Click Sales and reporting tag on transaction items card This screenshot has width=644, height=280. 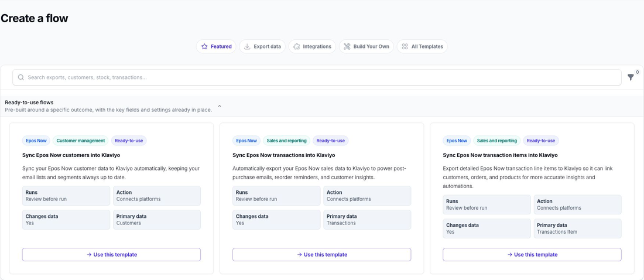tap(497, 141)
